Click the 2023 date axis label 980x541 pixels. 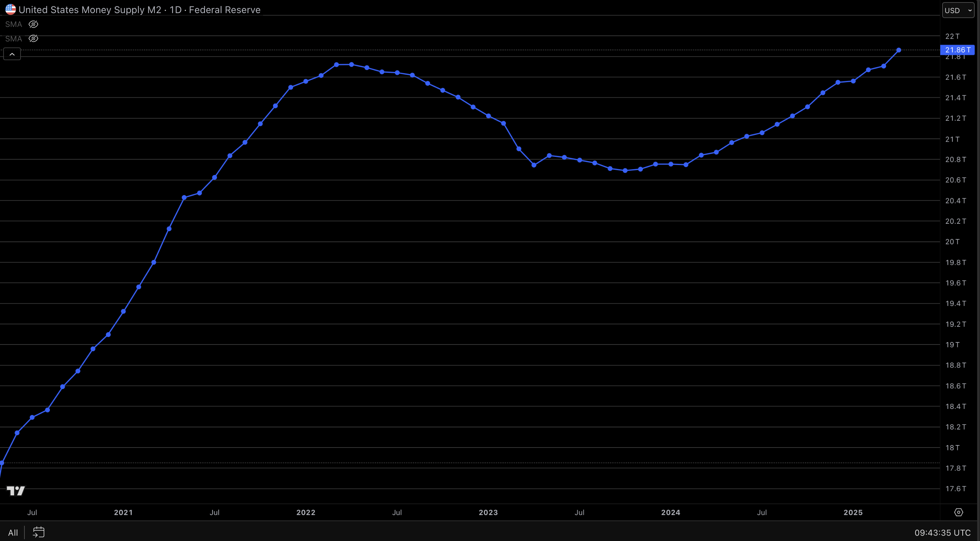pos(488,512)
